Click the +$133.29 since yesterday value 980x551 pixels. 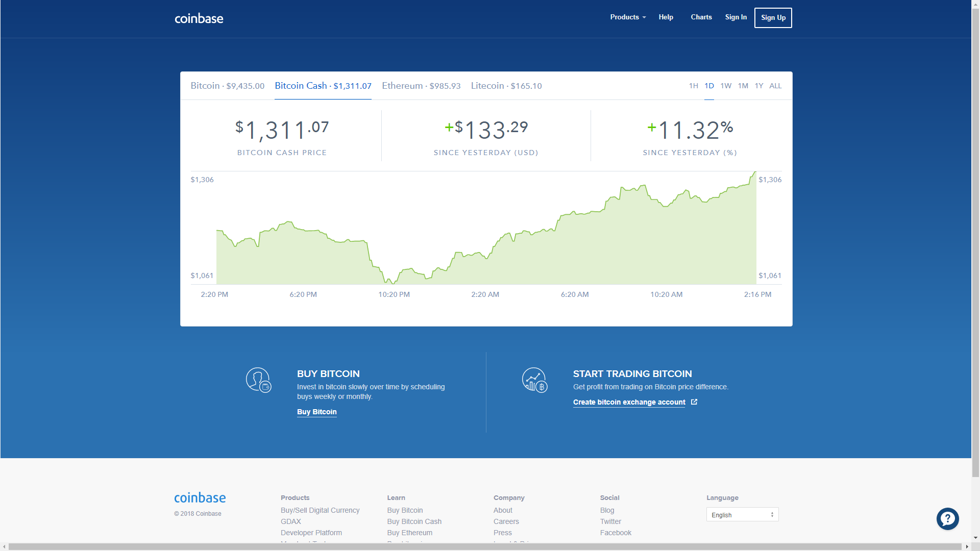click(x=486, y=130)
